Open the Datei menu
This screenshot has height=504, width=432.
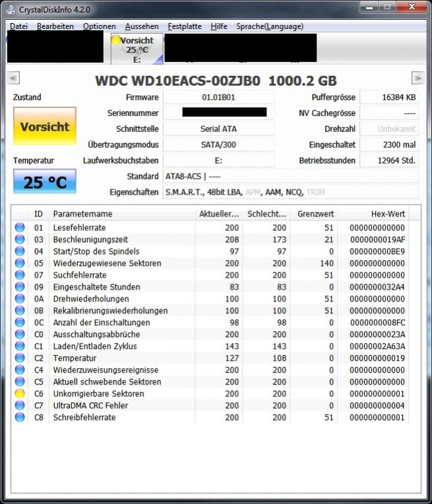(18, 26)
